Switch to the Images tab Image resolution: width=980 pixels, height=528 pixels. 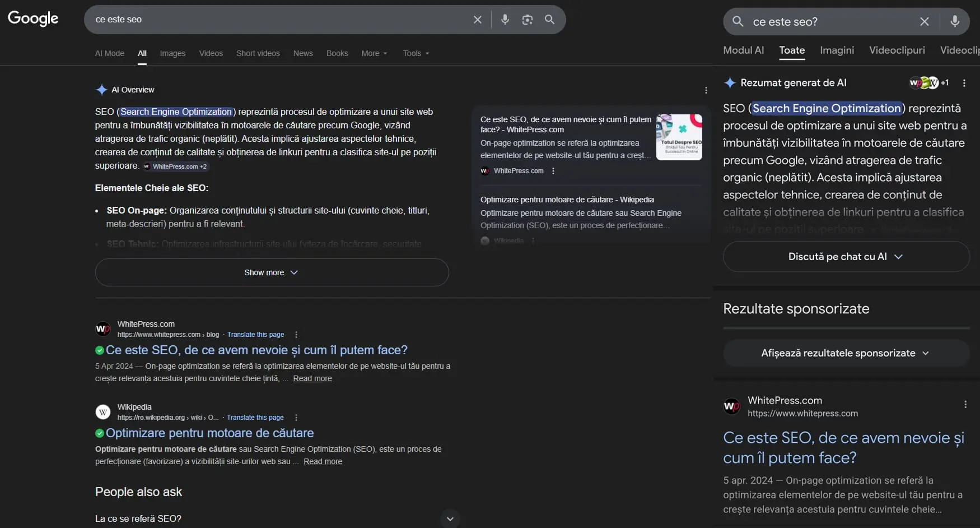(x=172, y=53)
